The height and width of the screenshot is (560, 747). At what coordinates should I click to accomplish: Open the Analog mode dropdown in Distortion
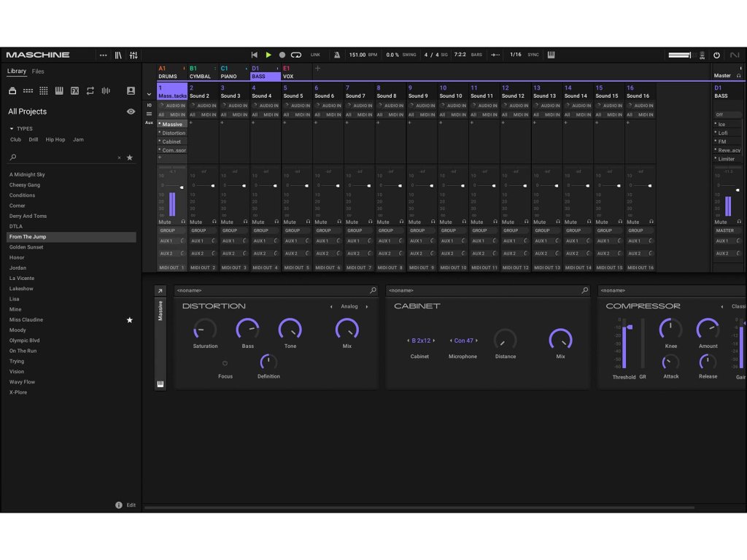[349, 307]
